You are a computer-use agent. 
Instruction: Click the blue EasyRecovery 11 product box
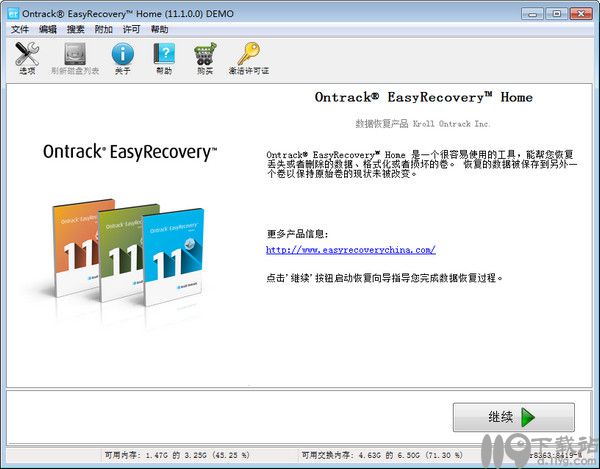coord(173,257)
